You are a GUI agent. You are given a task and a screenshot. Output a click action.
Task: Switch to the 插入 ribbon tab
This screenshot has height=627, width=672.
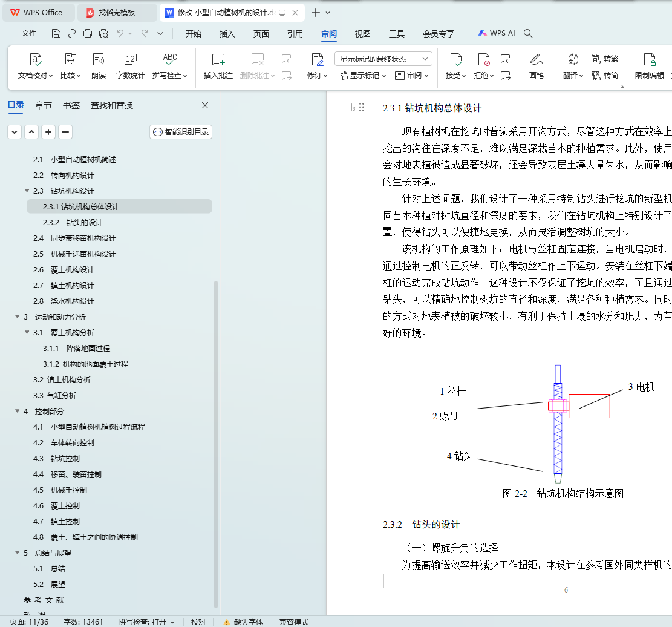coord(227,33)
